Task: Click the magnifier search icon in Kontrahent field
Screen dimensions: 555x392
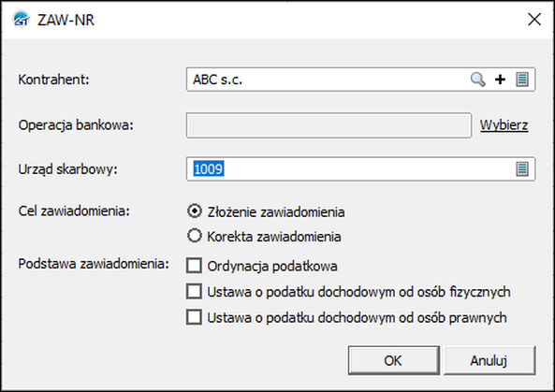Action: pos(478,80)
